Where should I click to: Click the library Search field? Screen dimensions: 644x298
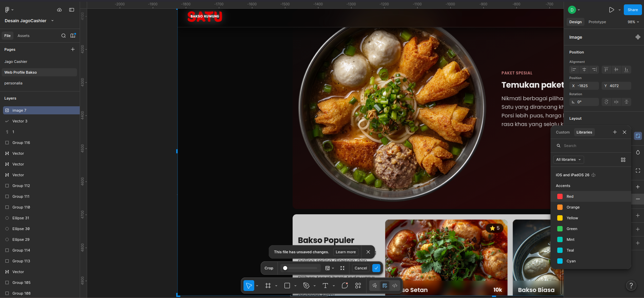pyautogui.click(x=591, y=146)
